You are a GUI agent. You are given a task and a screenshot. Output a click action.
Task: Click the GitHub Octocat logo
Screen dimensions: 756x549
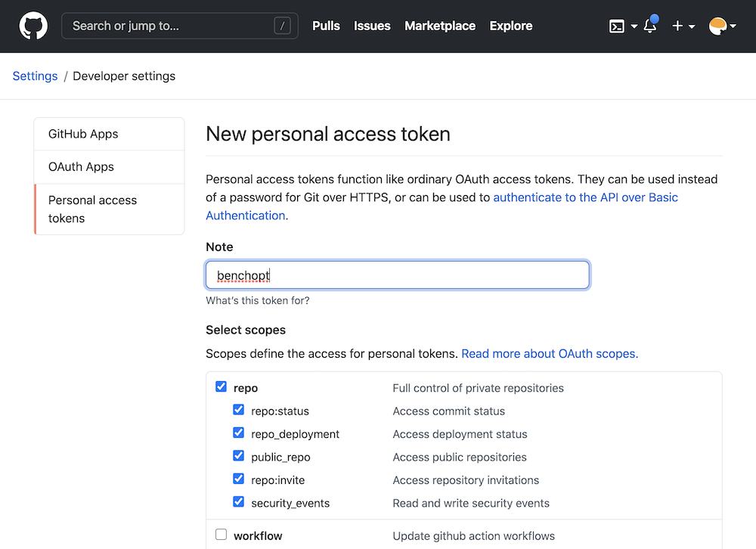click(33, 26)
